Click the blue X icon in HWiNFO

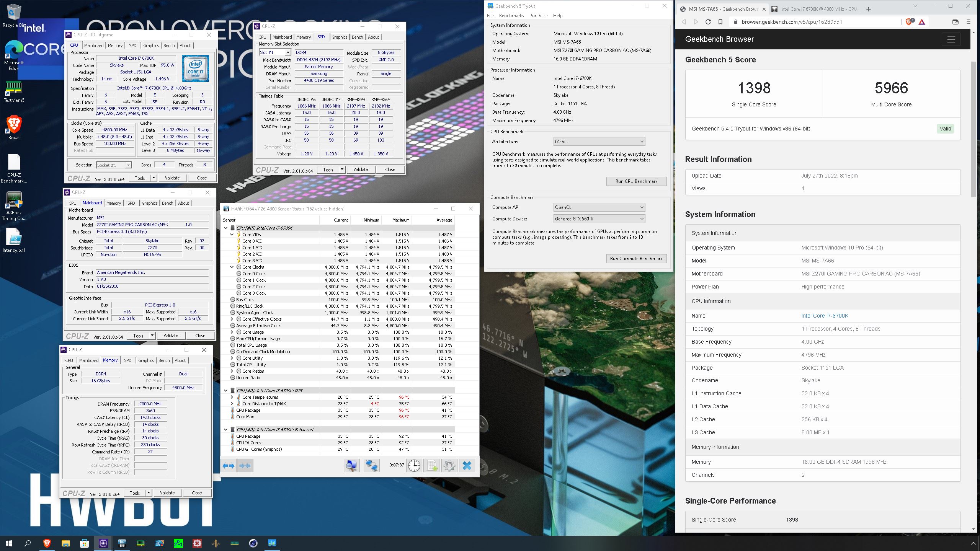pyautogui.click(x=467, y=466)
